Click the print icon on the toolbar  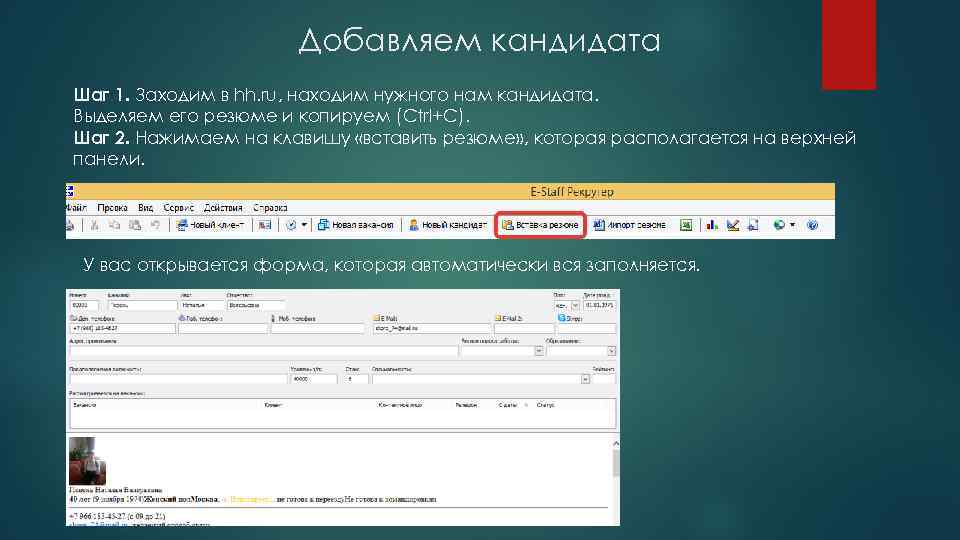[70, 225]
